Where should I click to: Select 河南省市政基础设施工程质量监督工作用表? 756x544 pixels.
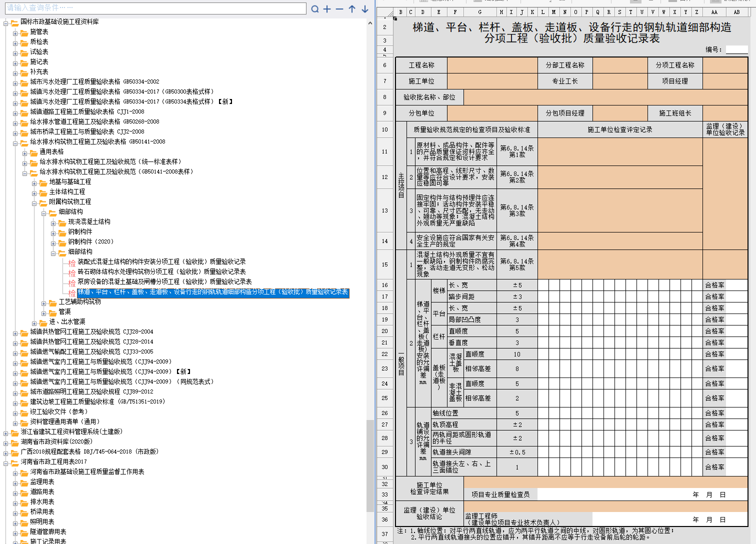point(87,471)
